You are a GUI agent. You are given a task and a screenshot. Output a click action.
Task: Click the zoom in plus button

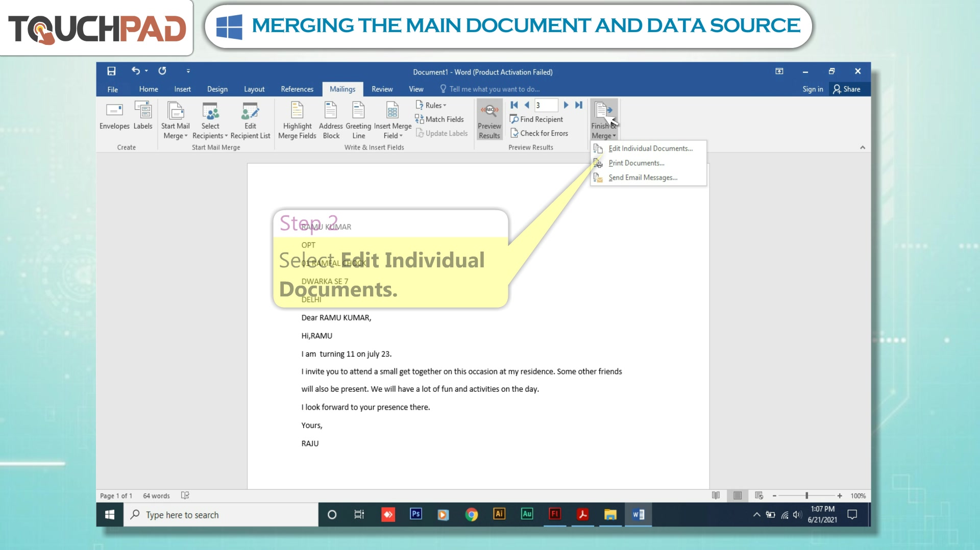[840, 496]
